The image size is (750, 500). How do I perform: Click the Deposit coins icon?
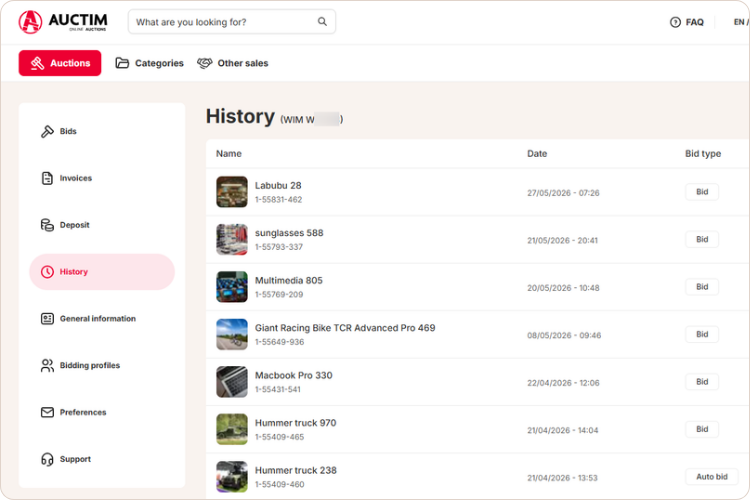[x=47, y=225]
